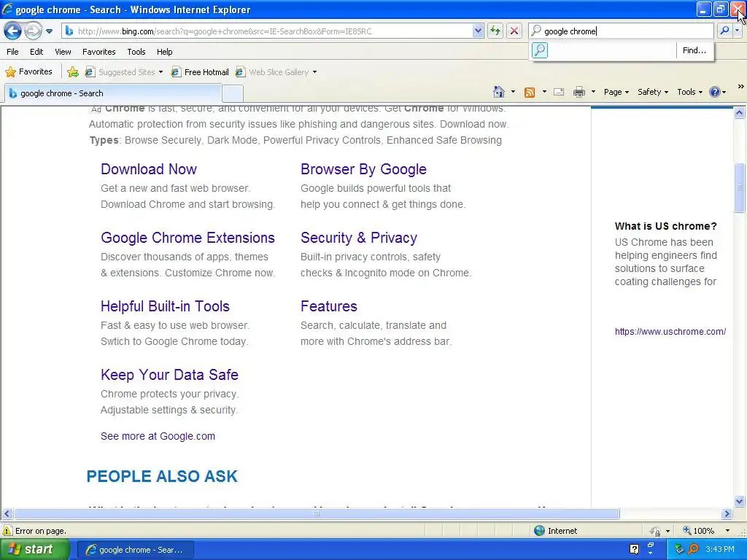The image size is (747, 560).
Task: Click the vertical scrollbar up arrow
Action: [x=740, y=113]
